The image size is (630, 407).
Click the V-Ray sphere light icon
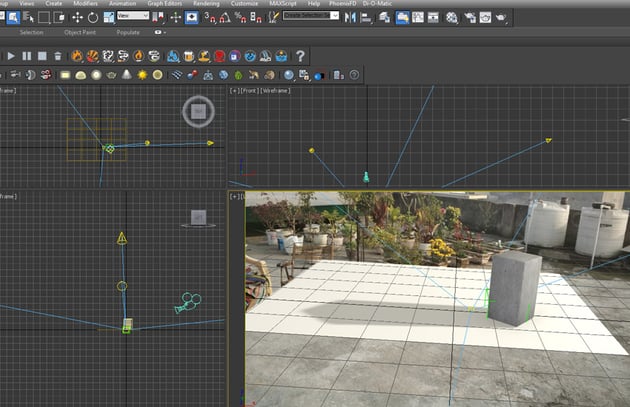pos(96,75)
